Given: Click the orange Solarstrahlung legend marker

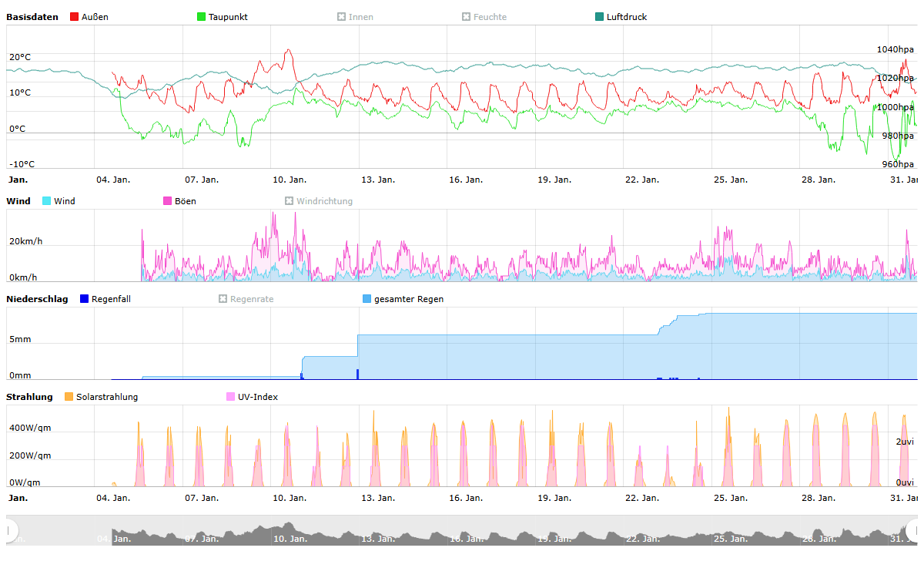Looking at the screenshot, I should (69, 397).
